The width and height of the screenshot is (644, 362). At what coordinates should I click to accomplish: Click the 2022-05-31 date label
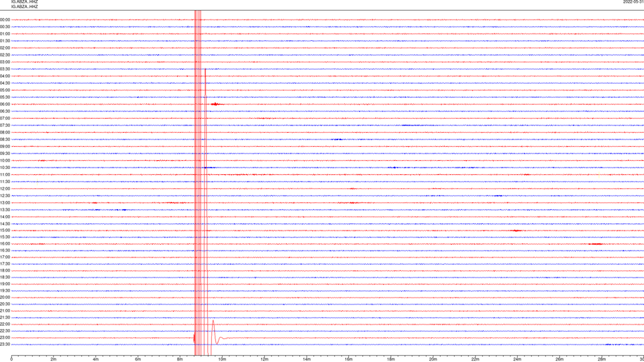pyautogui.click(x=633, y=1)
